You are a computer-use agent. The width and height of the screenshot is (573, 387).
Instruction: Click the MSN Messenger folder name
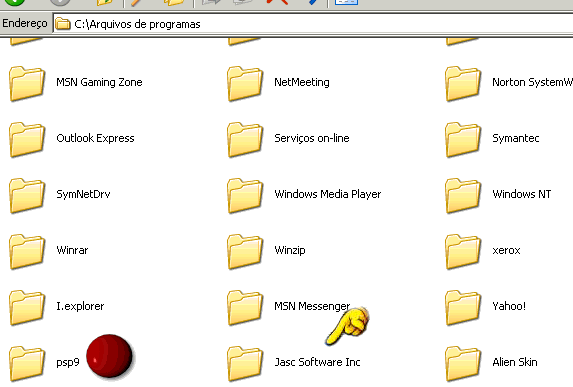point(312,306)
